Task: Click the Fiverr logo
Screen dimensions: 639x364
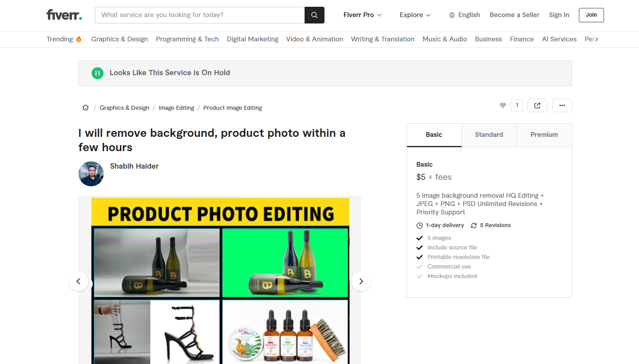Action: 64,15
